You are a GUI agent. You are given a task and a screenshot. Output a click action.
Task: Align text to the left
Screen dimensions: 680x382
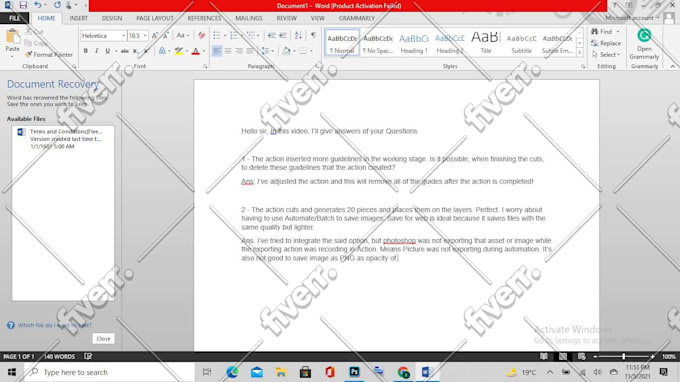pyautogui.click(x=217, y=51)
